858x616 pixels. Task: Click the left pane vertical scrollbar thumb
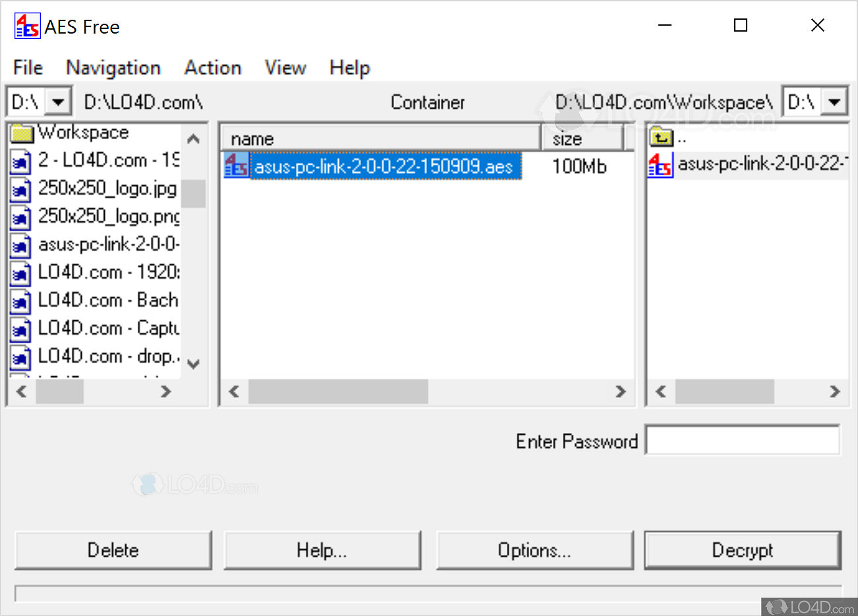click(x=193, y=194)
